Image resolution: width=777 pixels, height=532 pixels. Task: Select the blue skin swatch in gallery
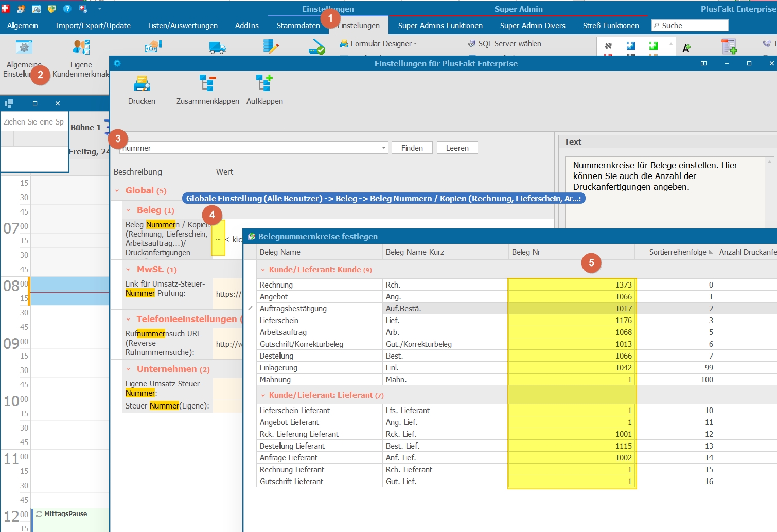pyautogui.click(x=631, y=46)
